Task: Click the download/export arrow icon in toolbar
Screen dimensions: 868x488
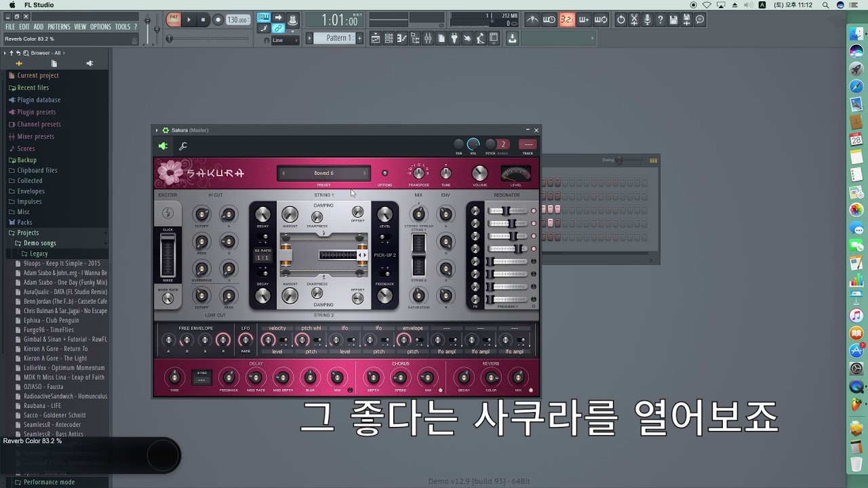Action: pos(512,39)
